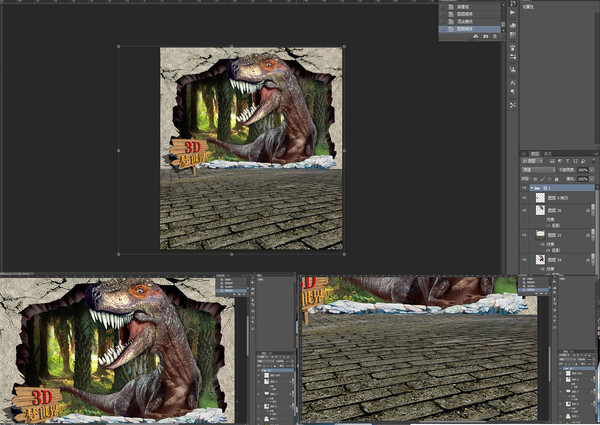Collapse effects arrow on layer below 图层 4 拷贝
600x425 pixels.
point(592,210)
